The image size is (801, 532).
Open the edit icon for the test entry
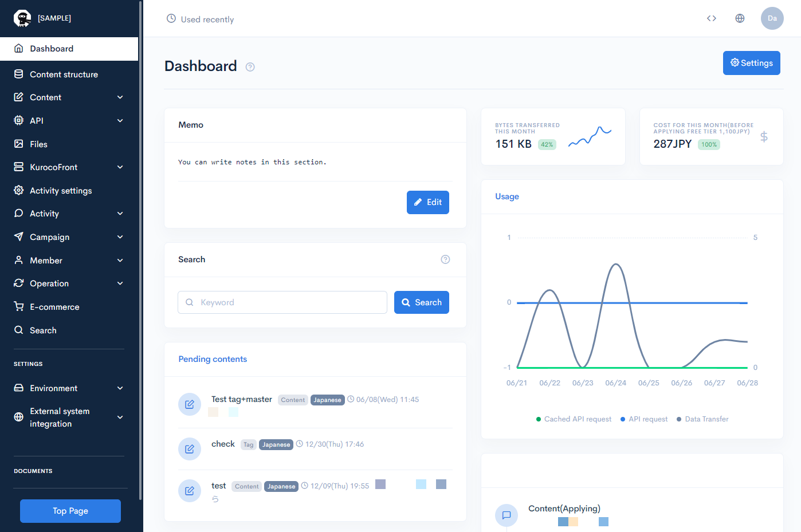(x=190, y=491)
